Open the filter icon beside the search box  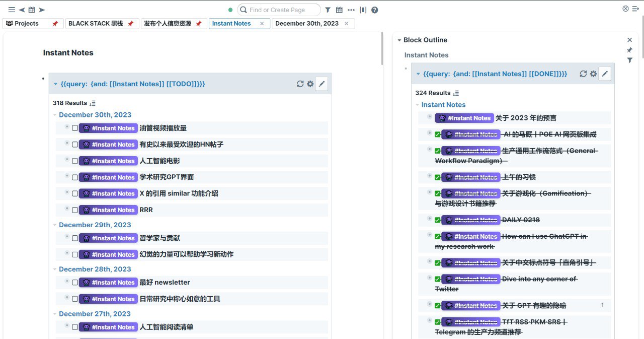328,10
